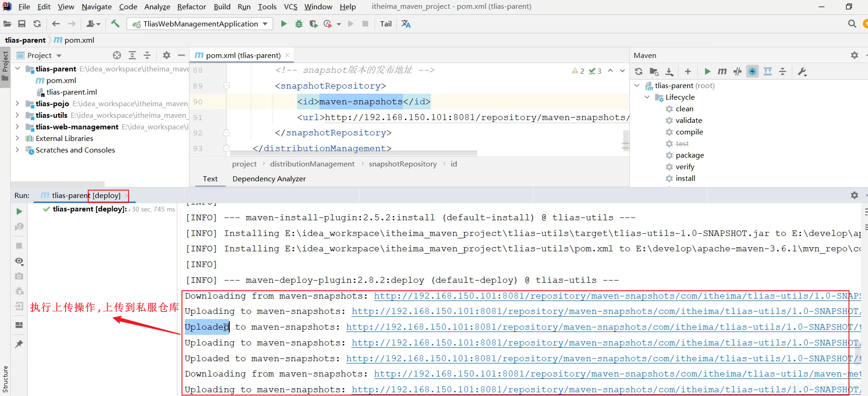Viewport: 868px width, 396px height.
Task: Click Execute Maven Goal 'm' icon
Action: [x=722, y=71]
